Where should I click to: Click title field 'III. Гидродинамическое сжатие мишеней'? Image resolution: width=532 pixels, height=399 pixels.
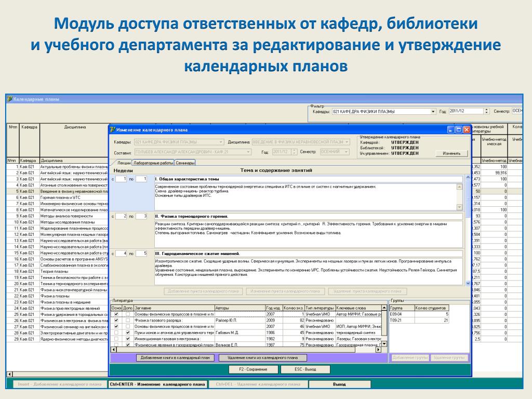click(x=308, y=254)
